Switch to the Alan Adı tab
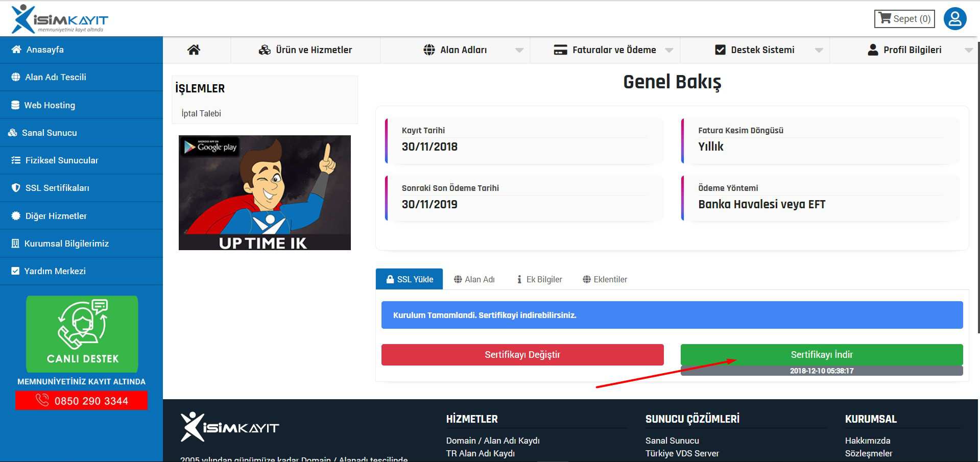980x462 pixels. tap(474, 279)
